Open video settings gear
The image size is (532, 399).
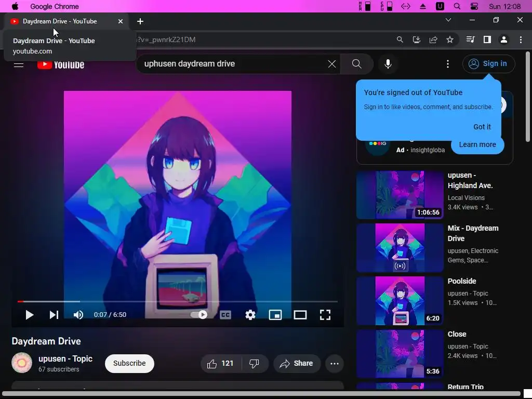coord(250,315)
